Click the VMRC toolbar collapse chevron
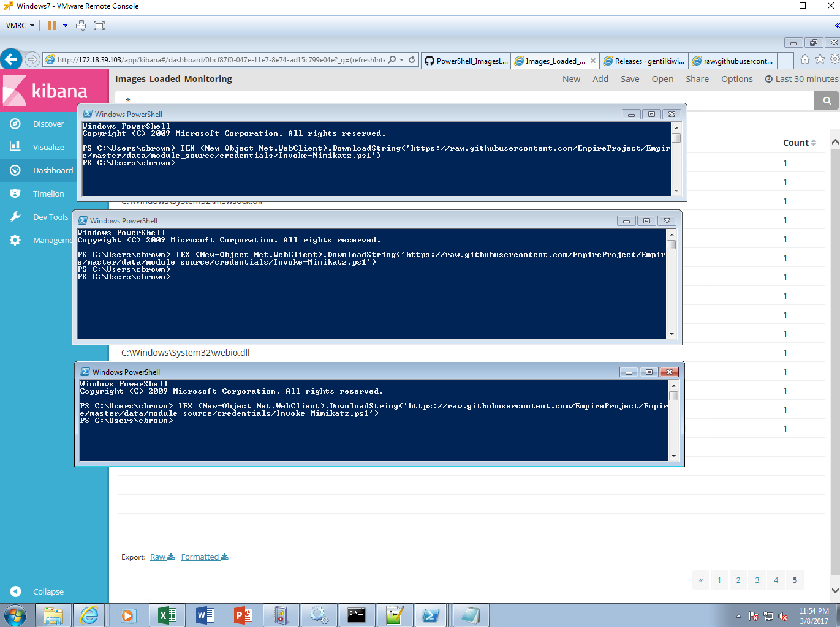The image size is (840, 627). pos(837,26)
